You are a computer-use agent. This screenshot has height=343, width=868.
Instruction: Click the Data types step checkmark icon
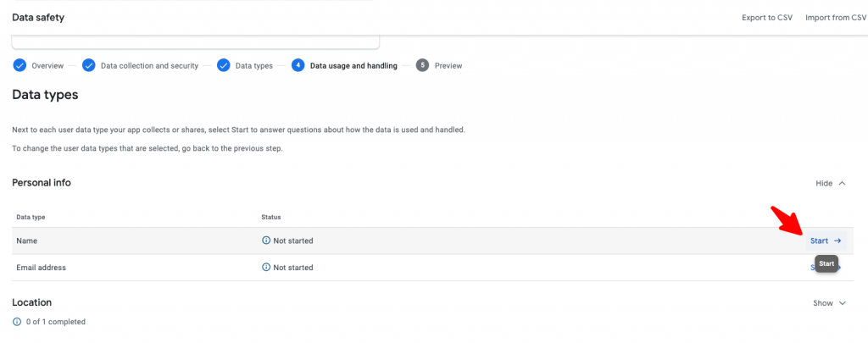pos(224,66)
